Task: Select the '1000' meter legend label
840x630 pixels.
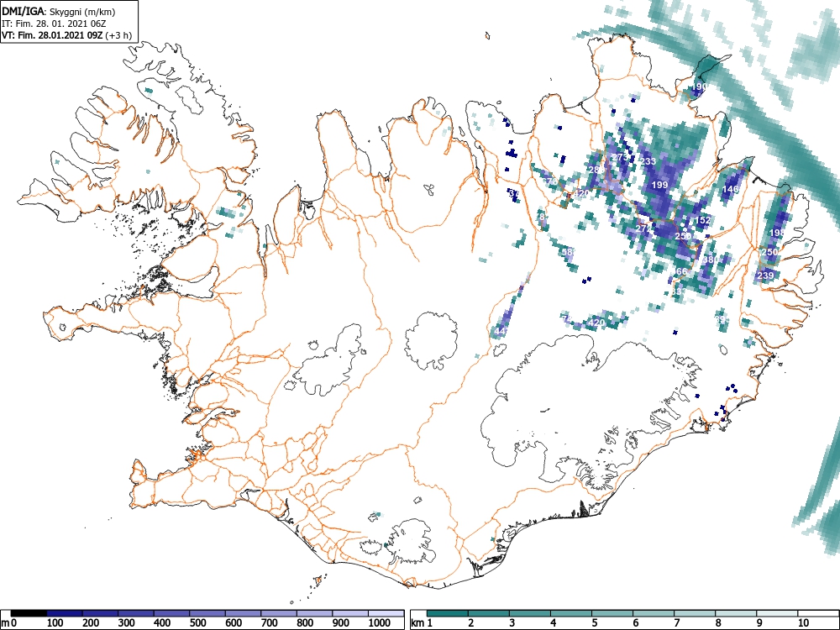Action: click(x=380, y=623)
